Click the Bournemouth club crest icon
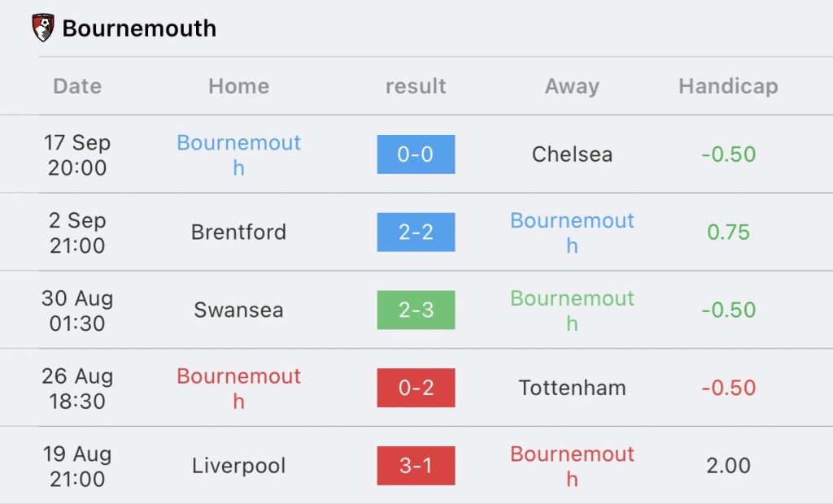Viewport: 833px width, 504px height. click(x=42, y=28)
